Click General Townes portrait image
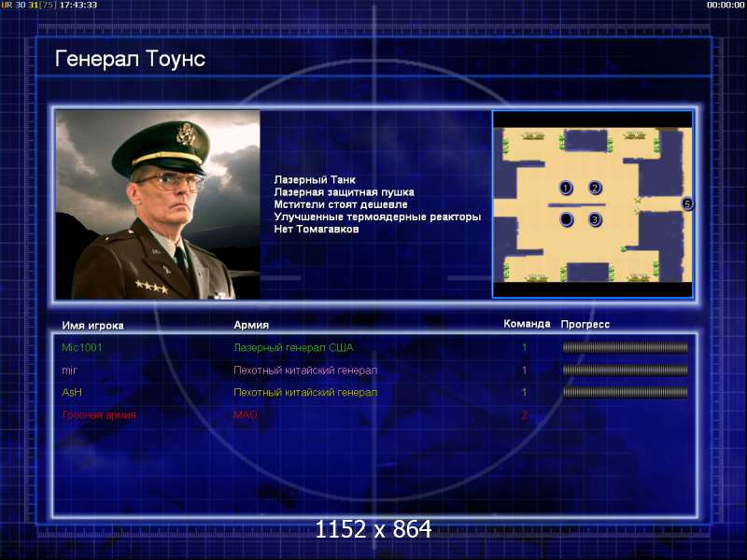Screen dimensions: 747x560 pos(158,204)
